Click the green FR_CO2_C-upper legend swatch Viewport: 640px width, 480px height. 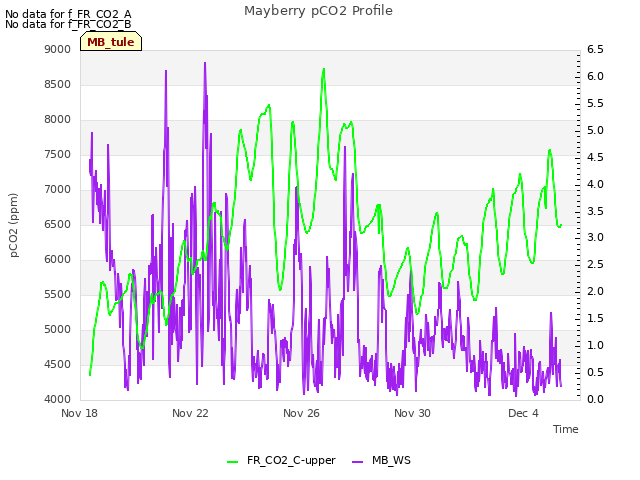(x=232, y=462)
